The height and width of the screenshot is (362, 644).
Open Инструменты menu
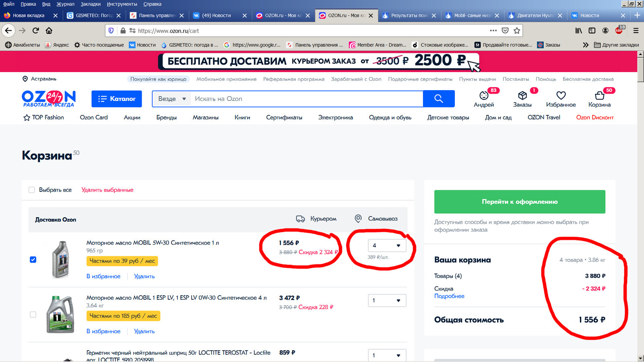click(x=122, y=4)
